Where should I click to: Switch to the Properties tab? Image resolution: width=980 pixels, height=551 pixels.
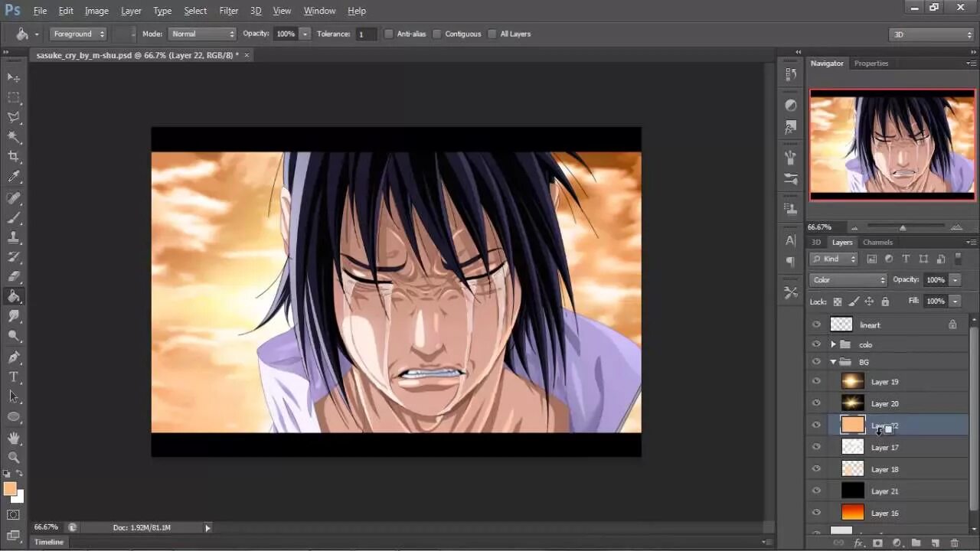871,64
